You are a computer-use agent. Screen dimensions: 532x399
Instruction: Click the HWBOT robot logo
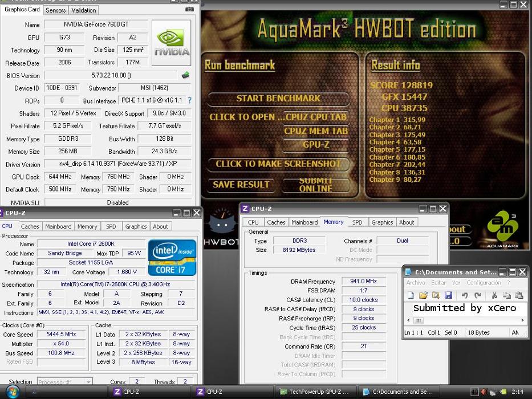tap(221, 226)
